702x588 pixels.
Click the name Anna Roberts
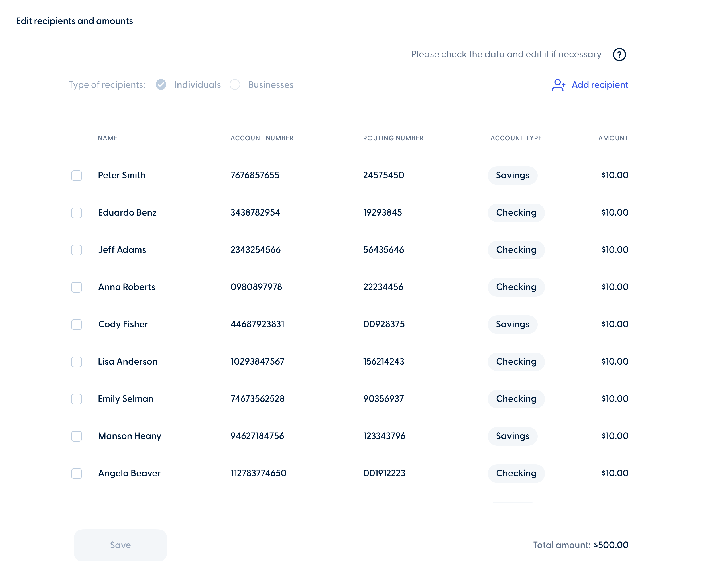click(127, 287)
